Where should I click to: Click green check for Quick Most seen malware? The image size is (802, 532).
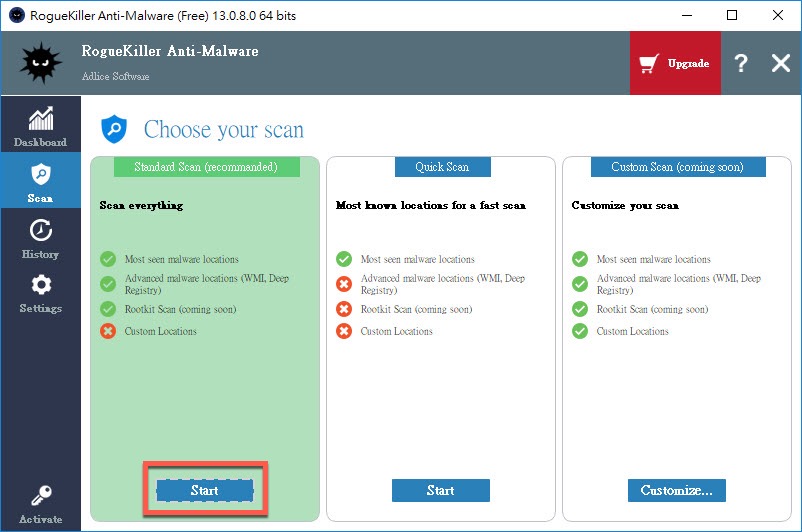pyautogui.click(x=344, y=259)
